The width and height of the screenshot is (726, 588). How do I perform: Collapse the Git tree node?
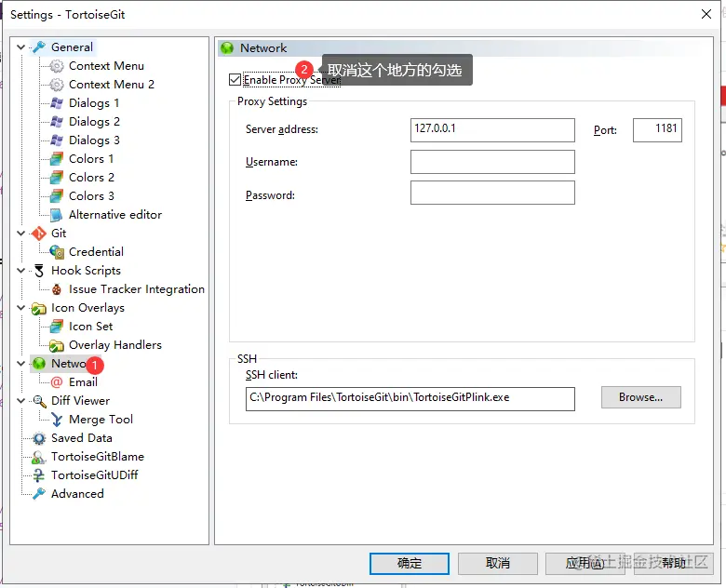coord(20,234)
